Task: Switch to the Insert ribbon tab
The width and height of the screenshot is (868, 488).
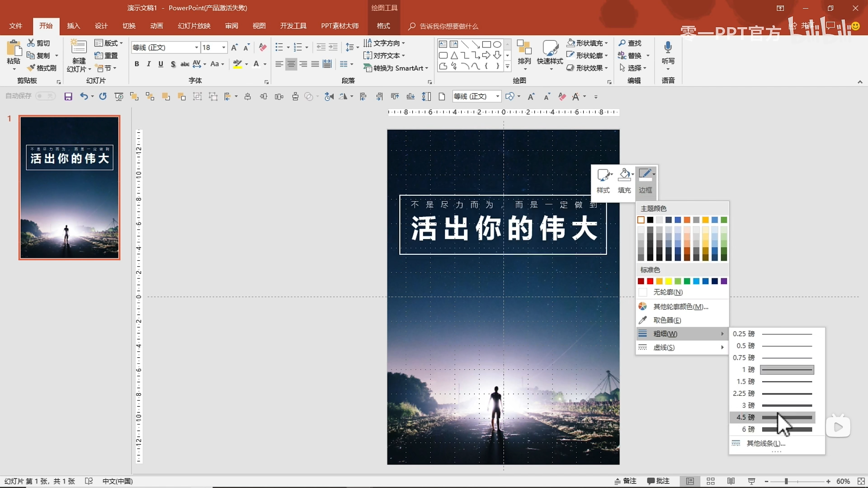Action: tap(73, 26)
